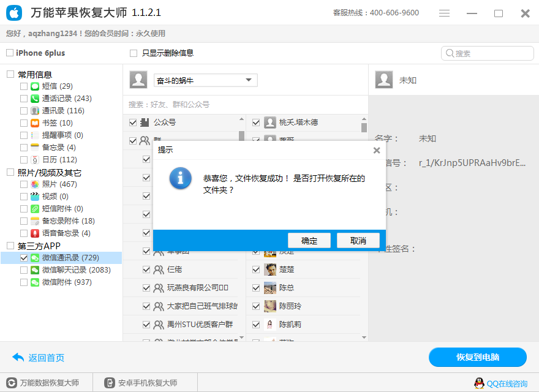Check the 常用信息 category checkbox
539x392 pixels.
(10, 74)
